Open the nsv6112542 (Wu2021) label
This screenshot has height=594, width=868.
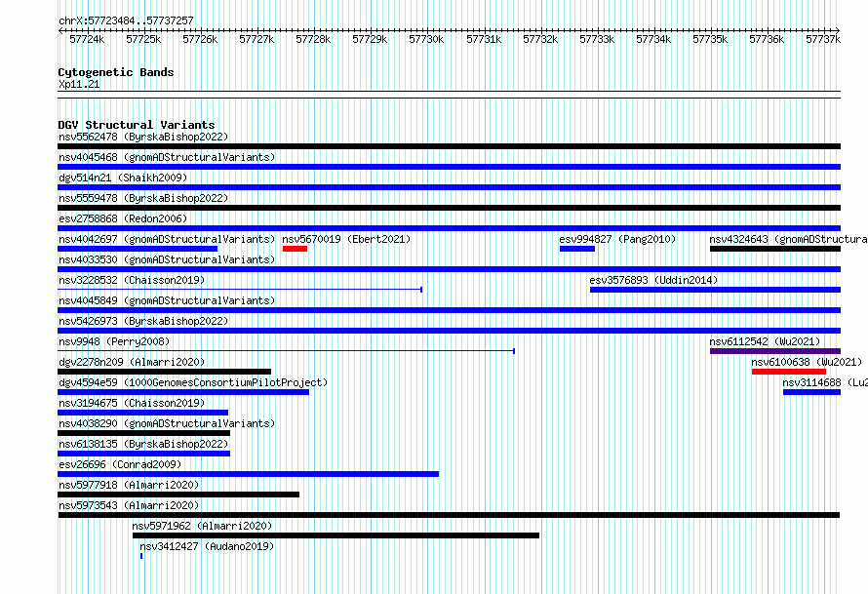tap(765, 341)
